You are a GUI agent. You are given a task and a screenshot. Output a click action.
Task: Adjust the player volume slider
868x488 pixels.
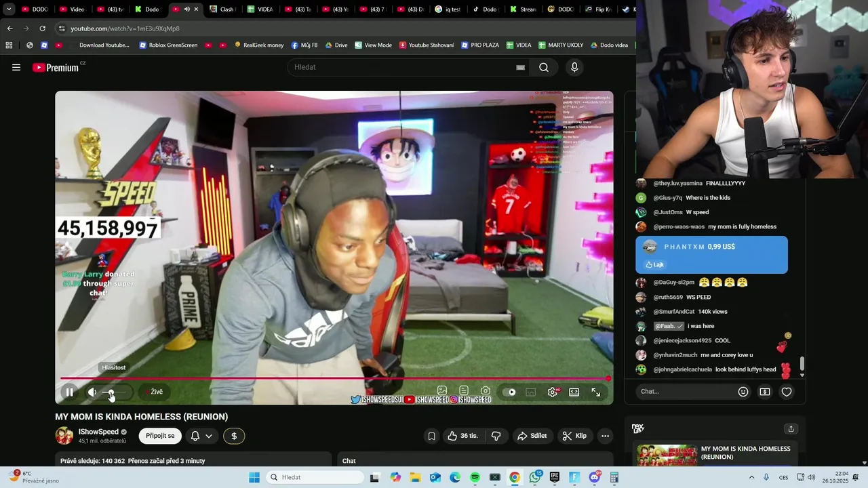114,392
